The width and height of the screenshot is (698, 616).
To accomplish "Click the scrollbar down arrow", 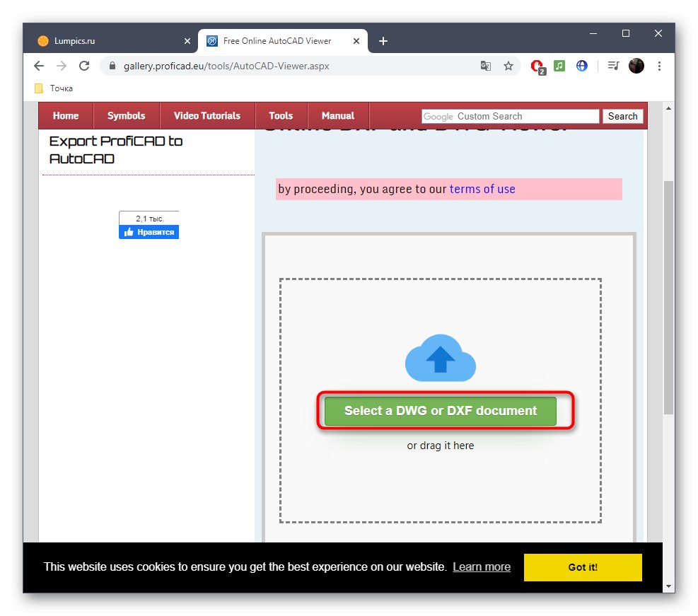I will (668, 586).
